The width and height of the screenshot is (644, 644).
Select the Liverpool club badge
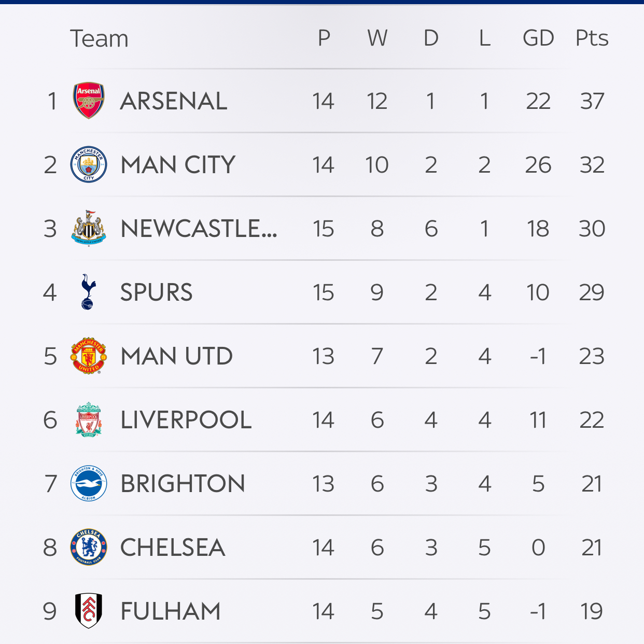click(x=89, y=419)
